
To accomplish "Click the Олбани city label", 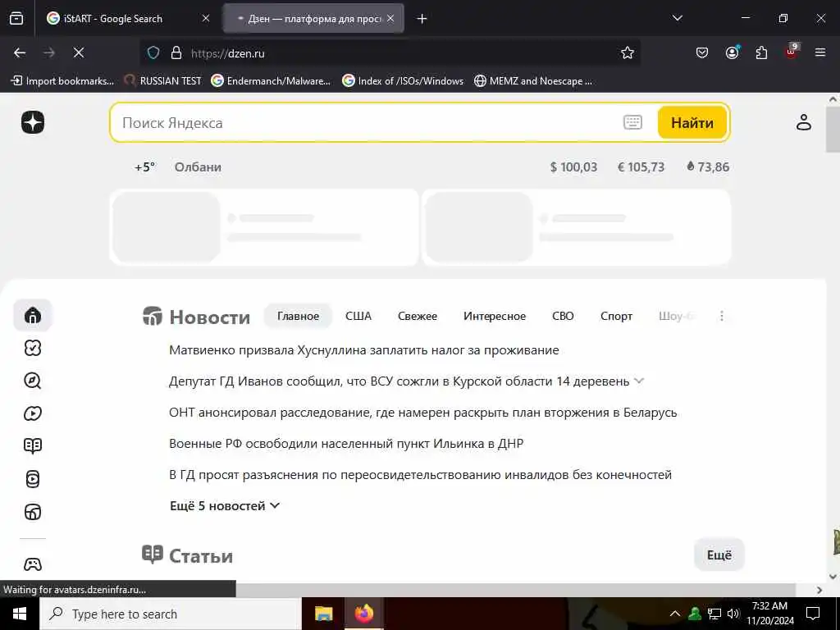I will (x=198, y=167).
